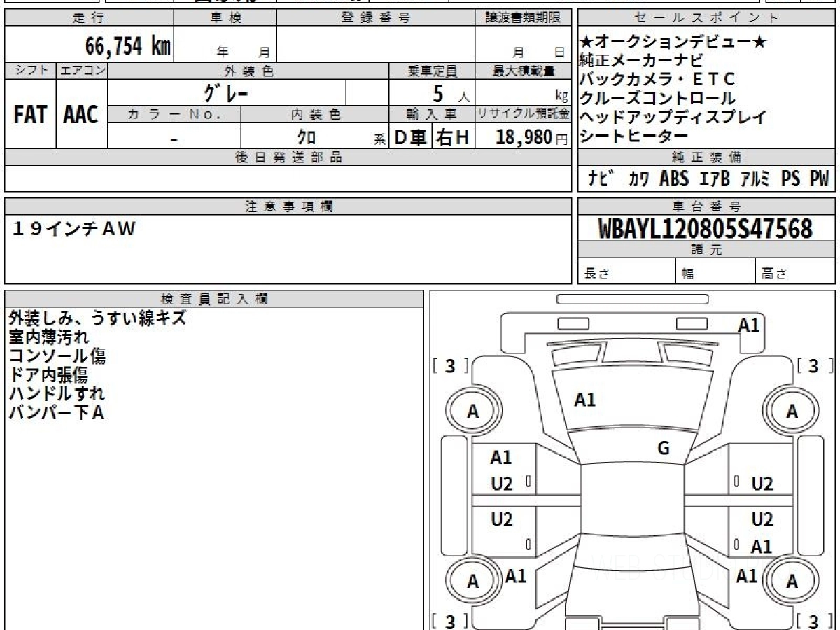
Task: Click the 諸元 header
Action: [706, 250]
